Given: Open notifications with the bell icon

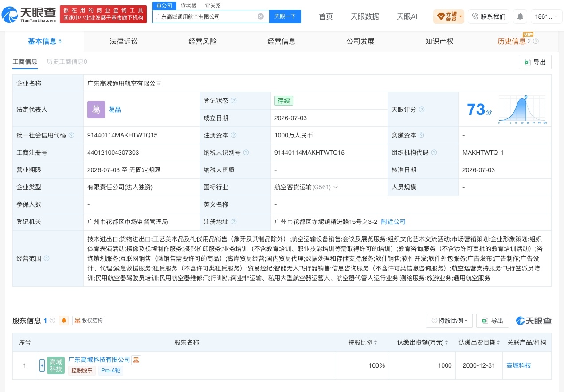Looking at the screenshot, I should (520, 16).
